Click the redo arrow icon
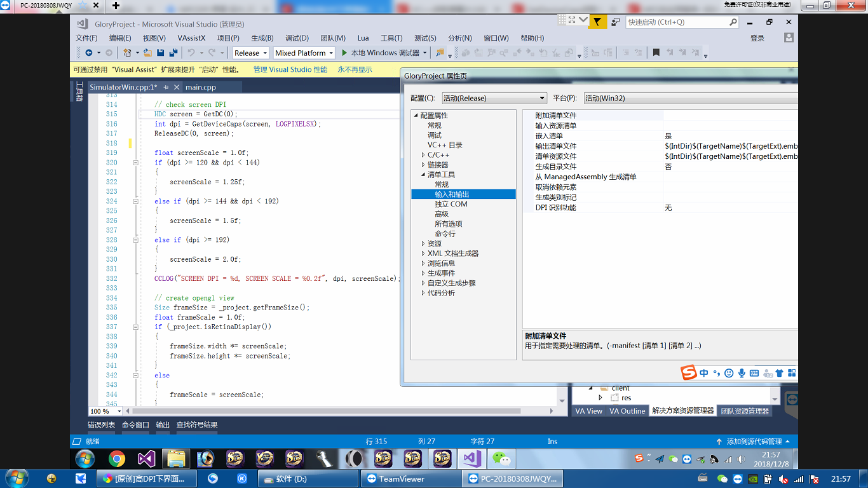This screenshot has width=868, height=488. 211,53
